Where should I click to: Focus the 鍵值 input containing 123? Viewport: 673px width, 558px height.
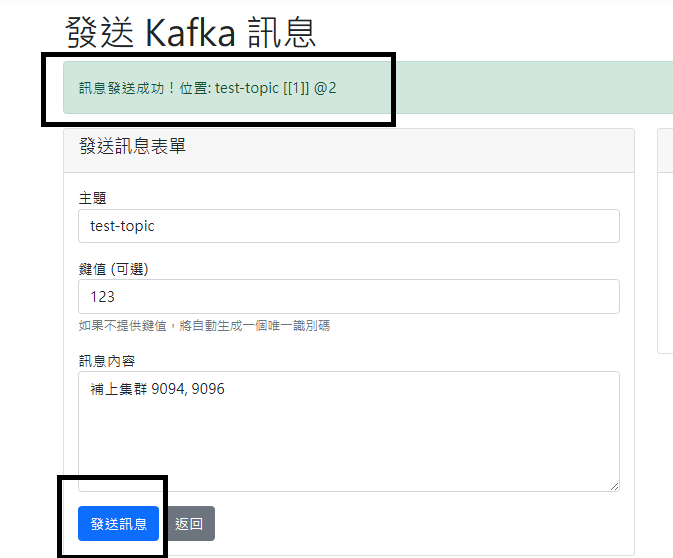349,296
